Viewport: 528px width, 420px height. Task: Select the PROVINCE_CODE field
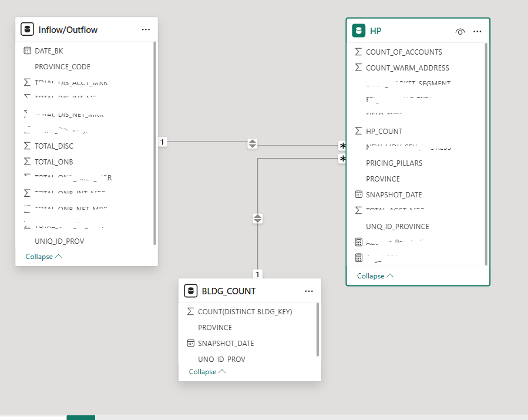click(x=63, y=67)
